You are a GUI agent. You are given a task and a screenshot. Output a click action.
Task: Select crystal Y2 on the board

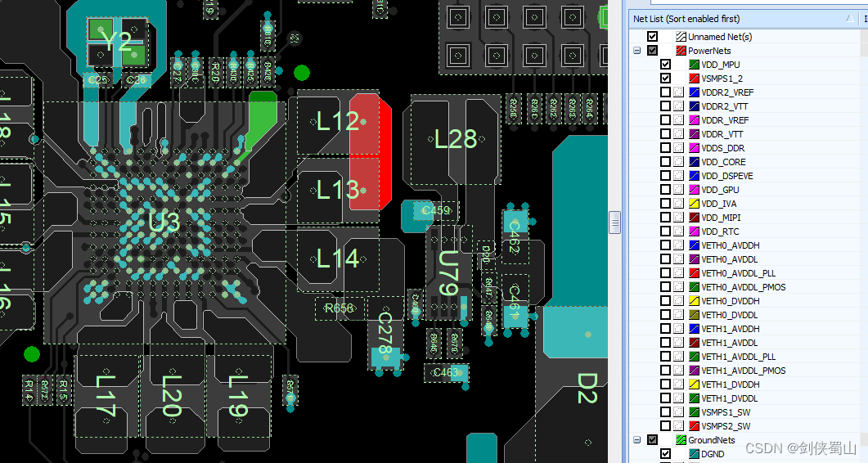(x=117, y=42)
